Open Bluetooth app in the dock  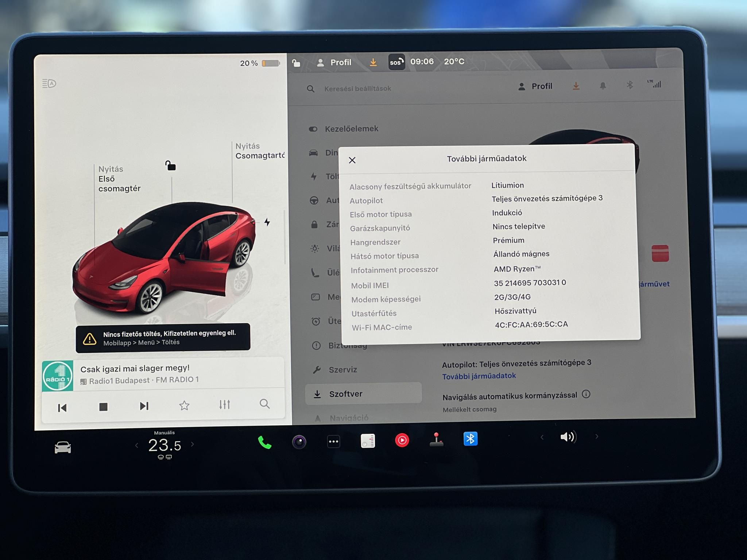pyautogui.click(x=471, y=439)
